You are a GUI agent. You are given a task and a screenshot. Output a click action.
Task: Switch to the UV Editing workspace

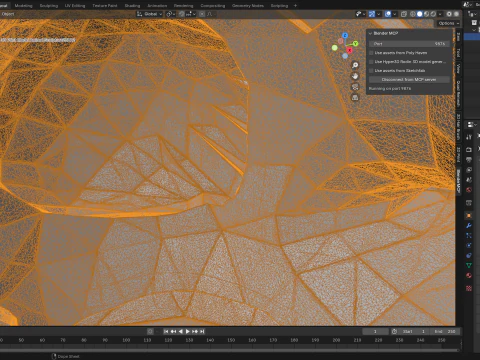(75, 6)
